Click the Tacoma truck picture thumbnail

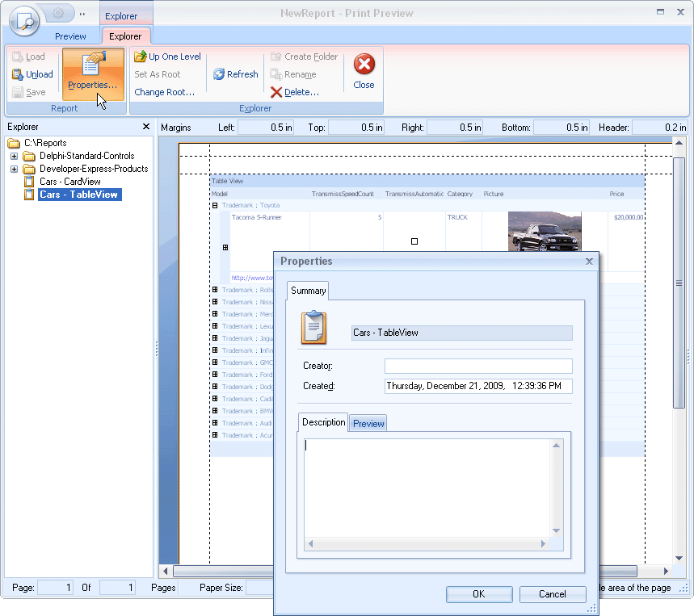(x=545, y=231)
